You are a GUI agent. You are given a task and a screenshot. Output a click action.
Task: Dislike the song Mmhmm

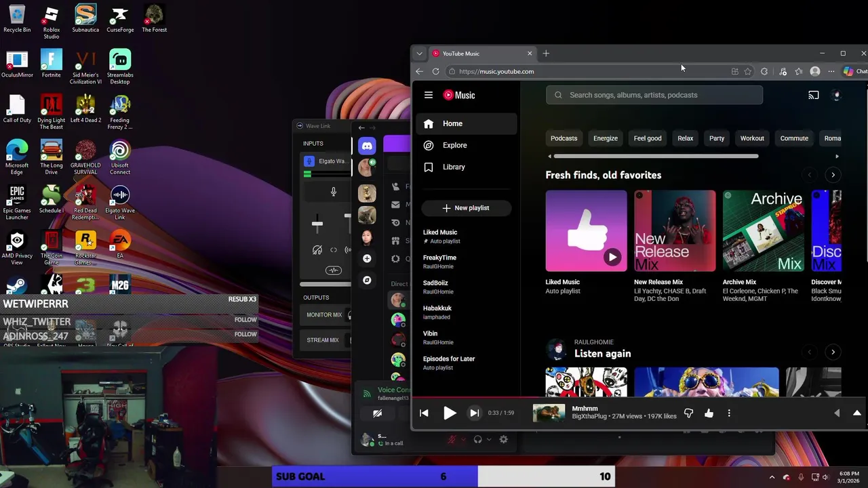coord(688,413)
